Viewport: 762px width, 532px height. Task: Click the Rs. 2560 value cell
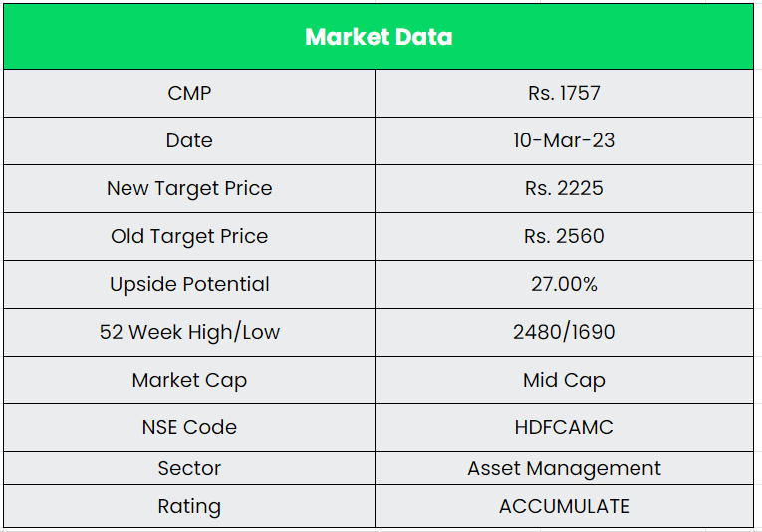pyautogui.click(x=564, y=236)
